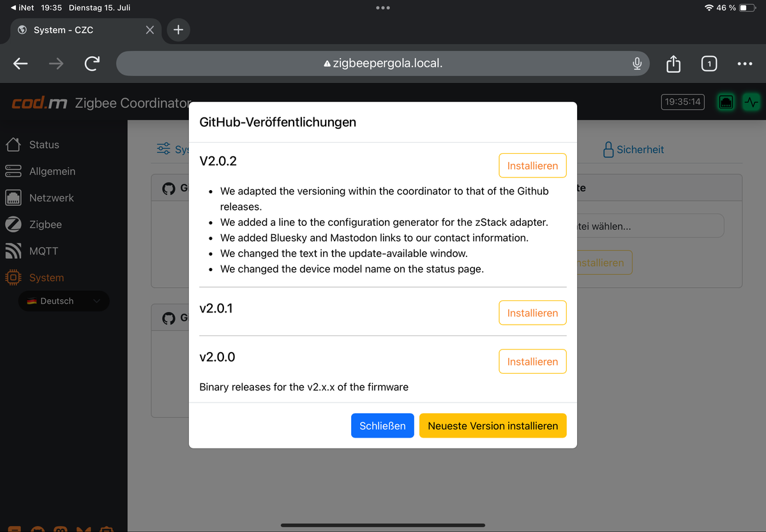
Task: Click the green activity pulse icon
Action: [x=751, y=101]
